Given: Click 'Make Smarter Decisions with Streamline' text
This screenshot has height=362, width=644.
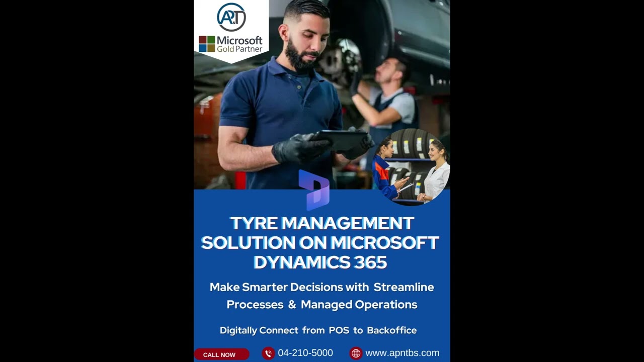Looking at the screenshot, I should pos(322,287).
